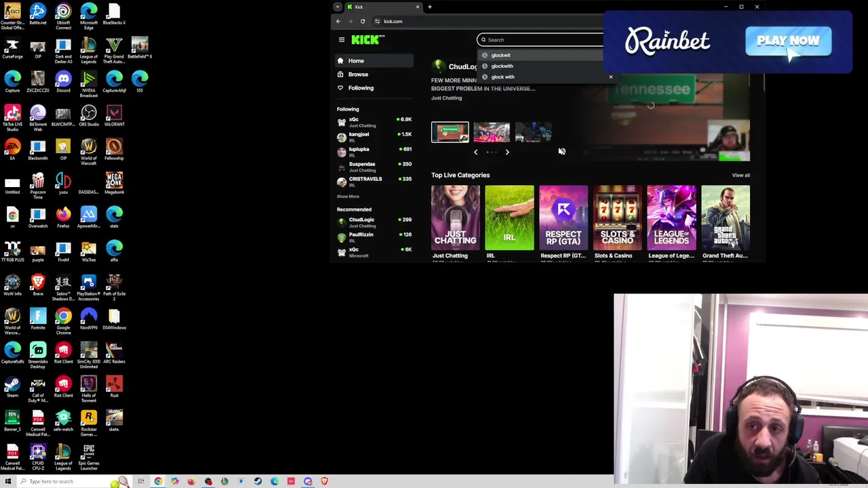Open VALORANT desktop icon
Viewport: 868px width, 488px height.
pyautogui.click(x=114, y=117)
